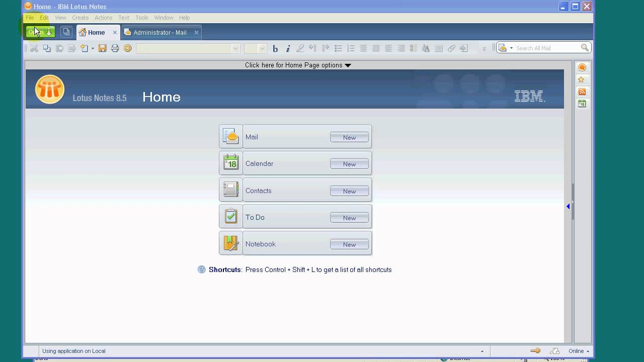This screenshot has width=644, height=362.
Task: Click New button for Notebook
Action: [349, 244]
